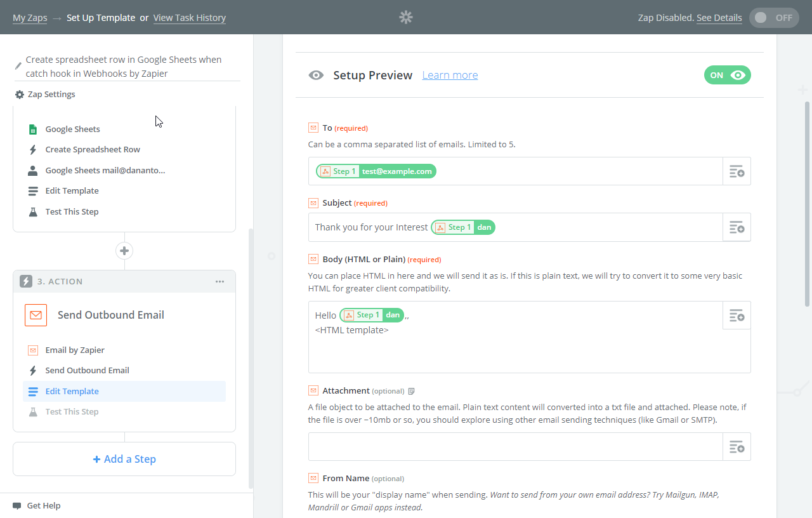Go to My Zaps
Viewport: 812px width, 518px height.
30,18
